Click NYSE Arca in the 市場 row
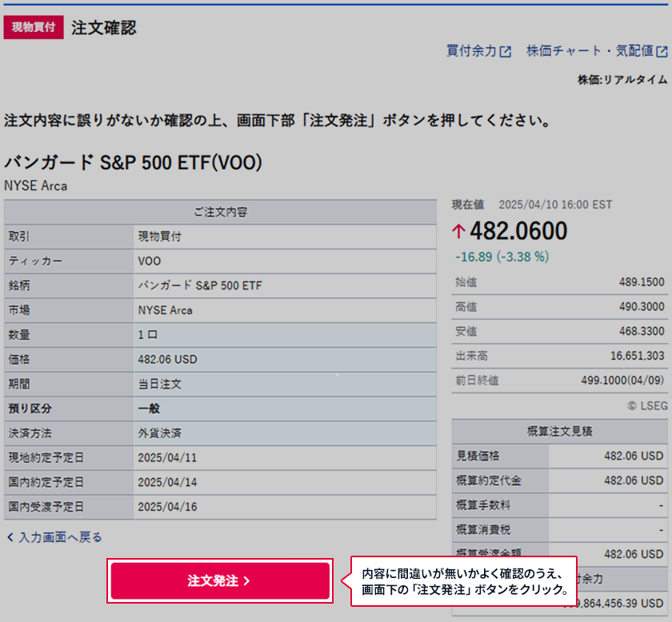Image resolution: width=672 pixels, height=622 pixels. point(165,310)
